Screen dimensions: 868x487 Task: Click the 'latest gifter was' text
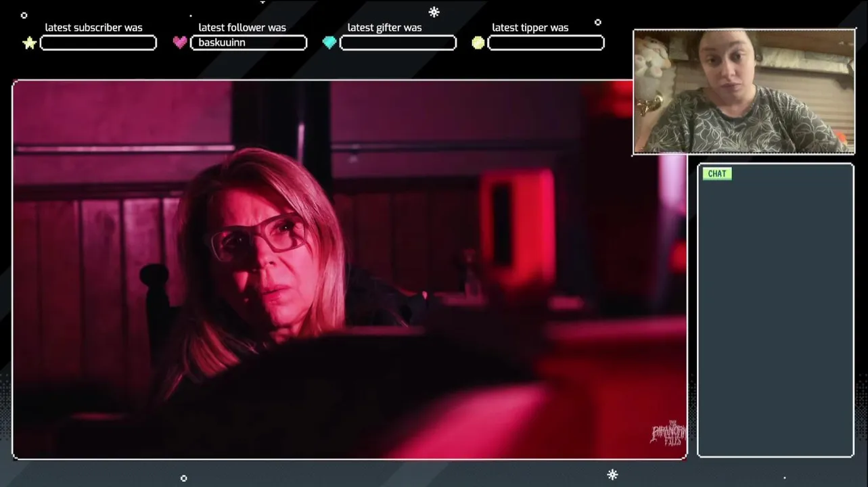pos(384,28)
